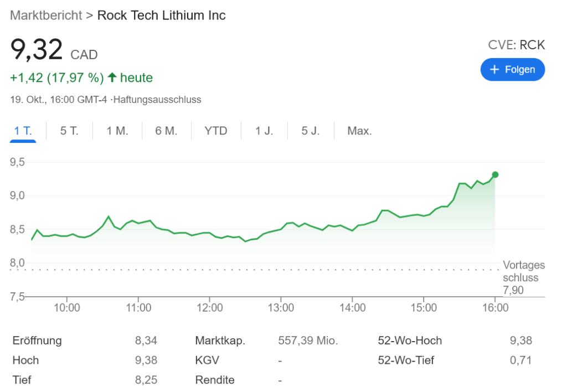The width and height of the screenshot is (567, 392).
Task: Click the 52-Wo-Hoch value 9,38
Action: 521,341
